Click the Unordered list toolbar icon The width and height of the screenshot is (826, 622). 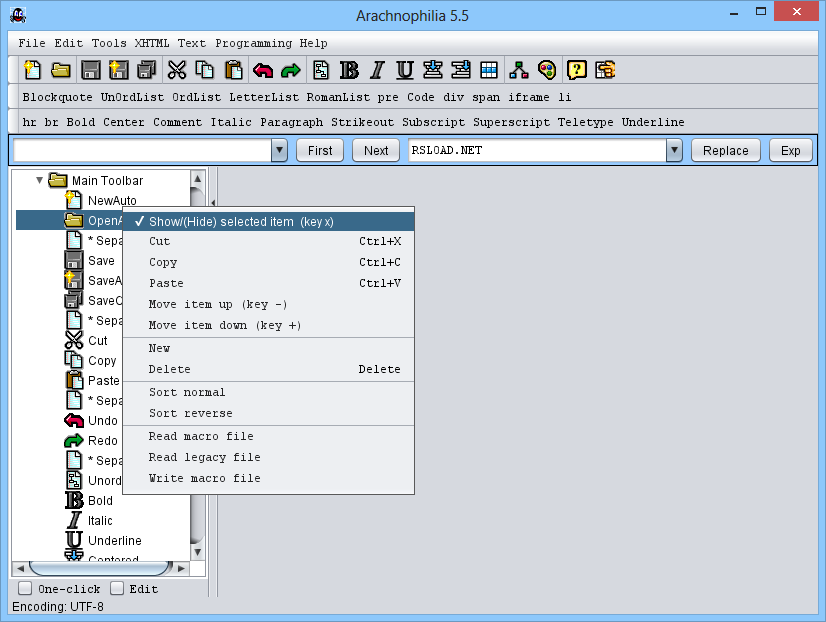(x=321, y=70)
